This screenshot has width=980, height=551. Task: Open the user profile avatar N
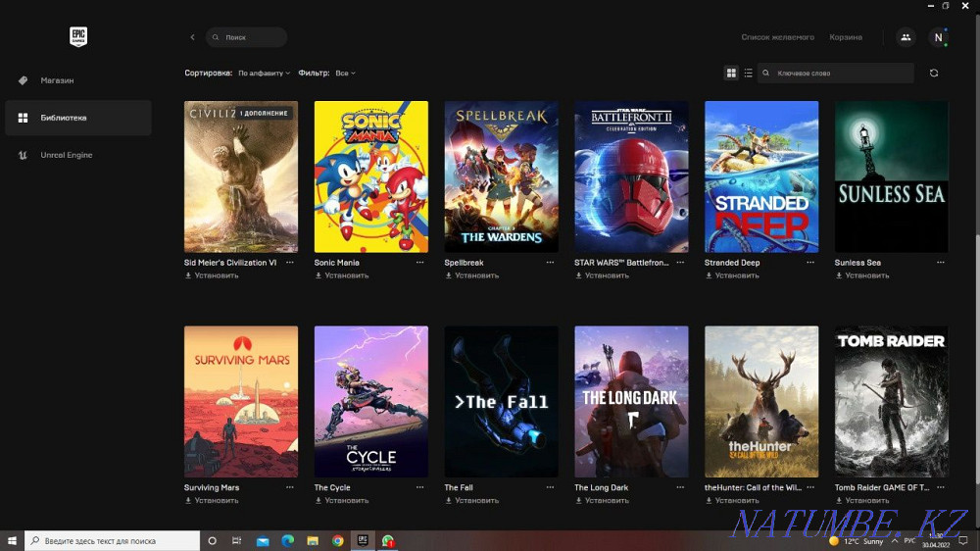[x=938, y=37]
